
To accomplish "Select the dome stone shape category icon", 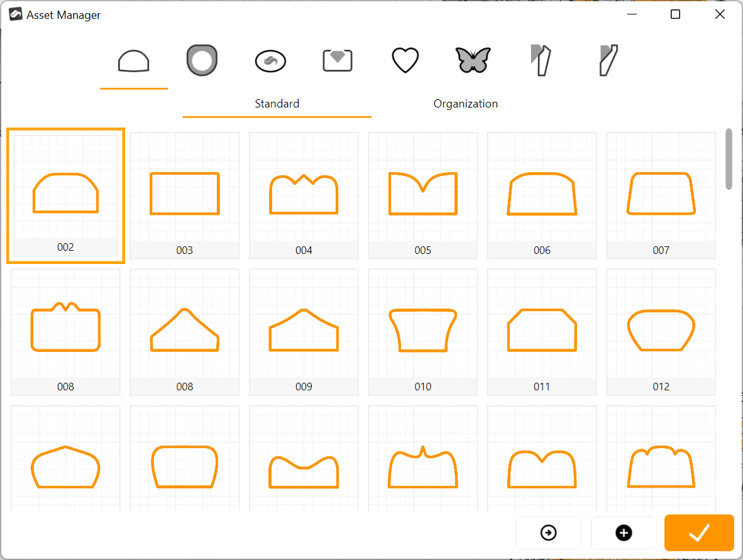I will coord(134,61).
